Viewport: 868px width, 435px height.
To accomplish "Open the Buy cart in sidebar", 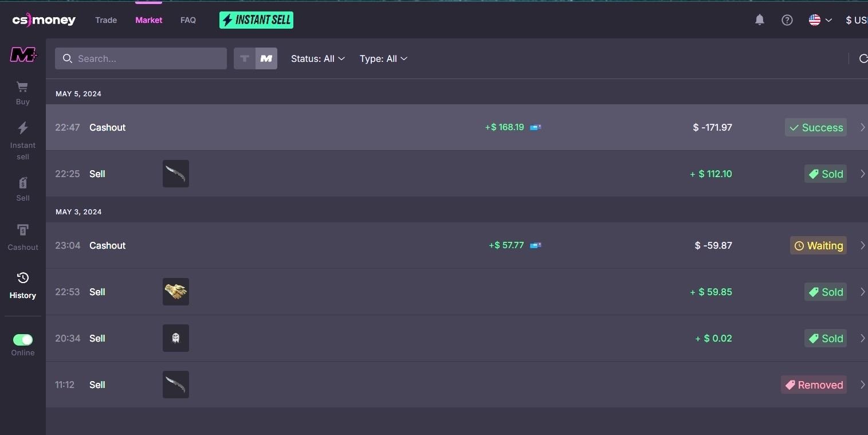I will 23,92.
